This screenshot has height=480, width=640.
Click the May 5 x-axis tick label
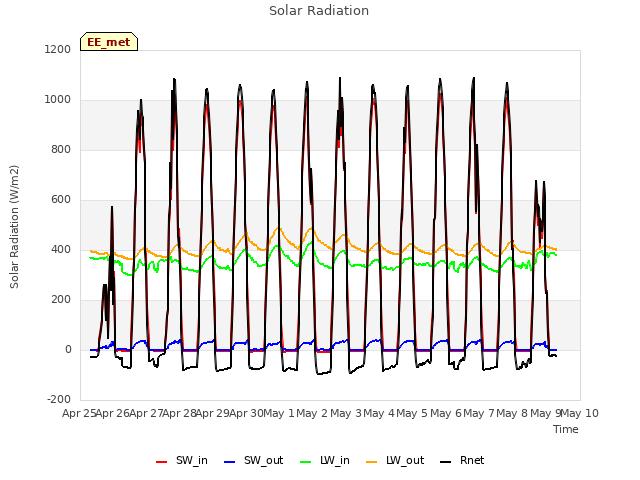pyautogui.click(x=412, y=413)
